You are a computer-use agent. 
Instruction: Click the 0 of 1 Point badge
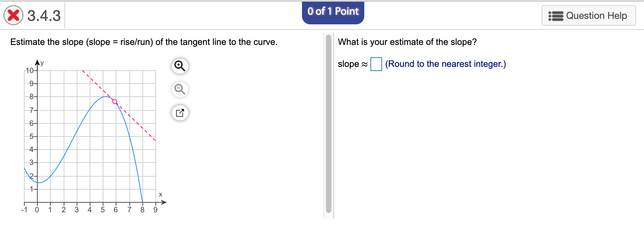point(333,12)
